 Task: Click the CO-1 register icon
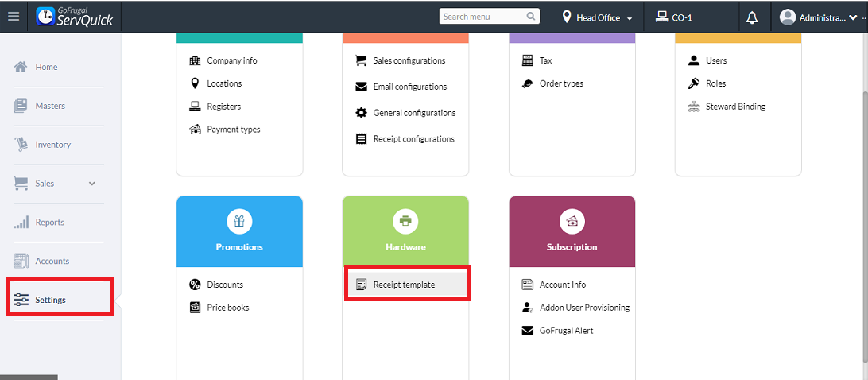tap(661, 17)
